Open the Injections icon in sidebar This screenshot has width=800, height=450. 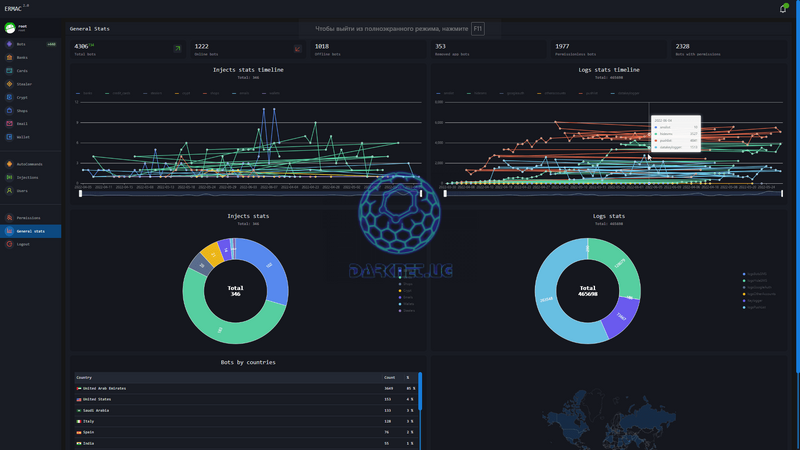[9, 178]
